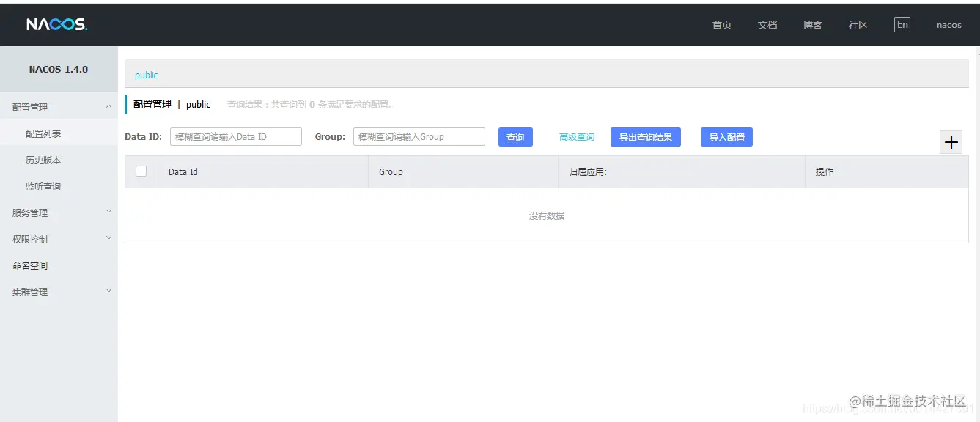Open the 高级查询 link
The height and width of the screenshot is (422, 980).
point(577,137)
